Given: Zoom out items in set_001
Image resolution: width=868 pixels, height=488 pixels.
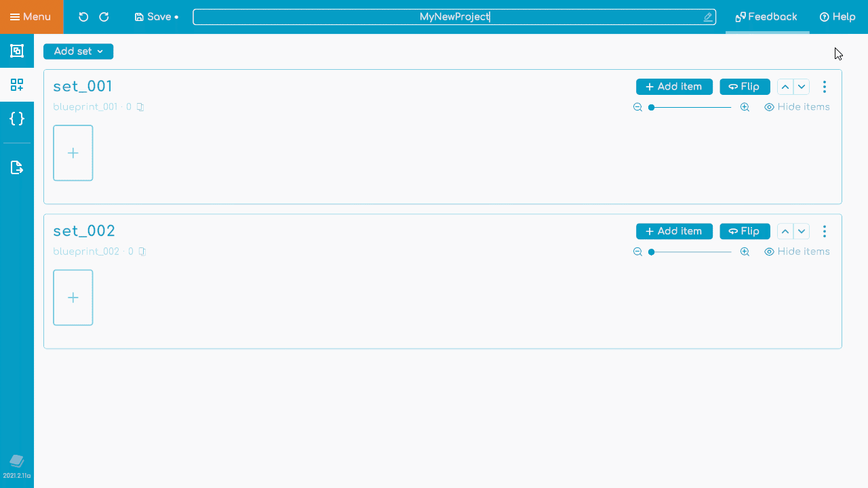Looking at the screenshot, I should pyautogui.click(x=637, y=107).
